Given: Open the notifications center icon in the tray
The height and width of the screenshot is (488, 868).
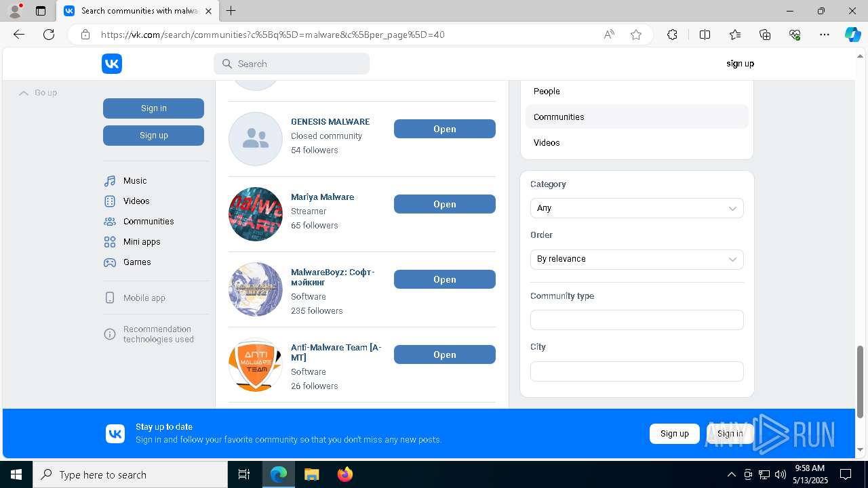Looking at the screenshot, I should coord(846,474).
